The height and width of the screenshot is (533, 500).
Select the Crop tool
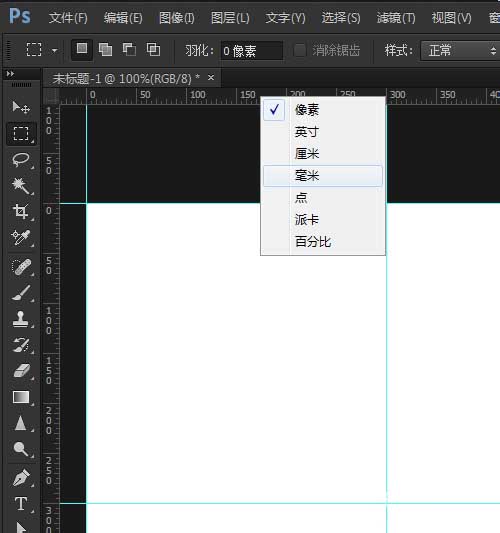click(21, 211)
